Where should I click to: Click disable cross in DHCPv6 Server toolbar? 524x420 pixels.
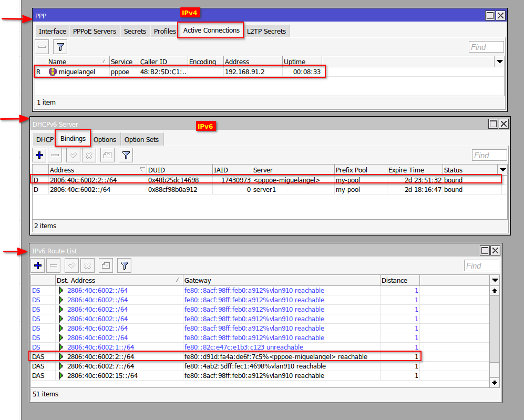coord(89,155)
